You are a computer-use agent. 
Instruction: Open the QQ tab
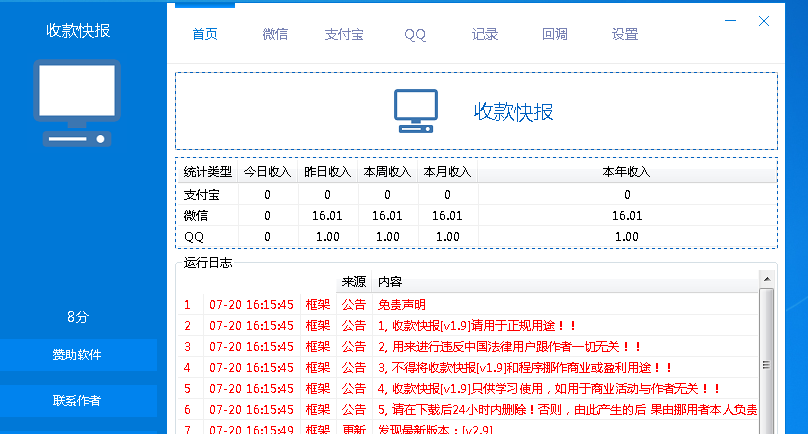[x=415, y=35]
